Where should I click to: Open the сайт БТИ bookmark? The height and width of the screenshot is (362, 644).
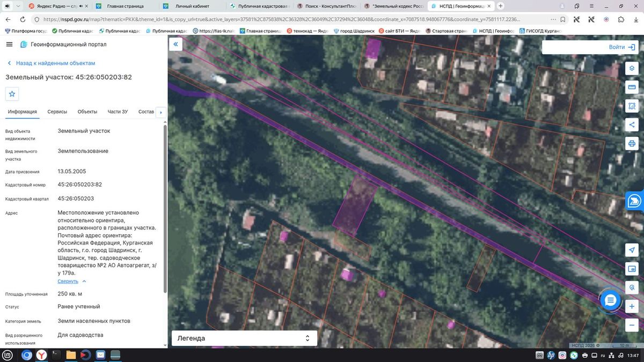(x=399, y=31)
